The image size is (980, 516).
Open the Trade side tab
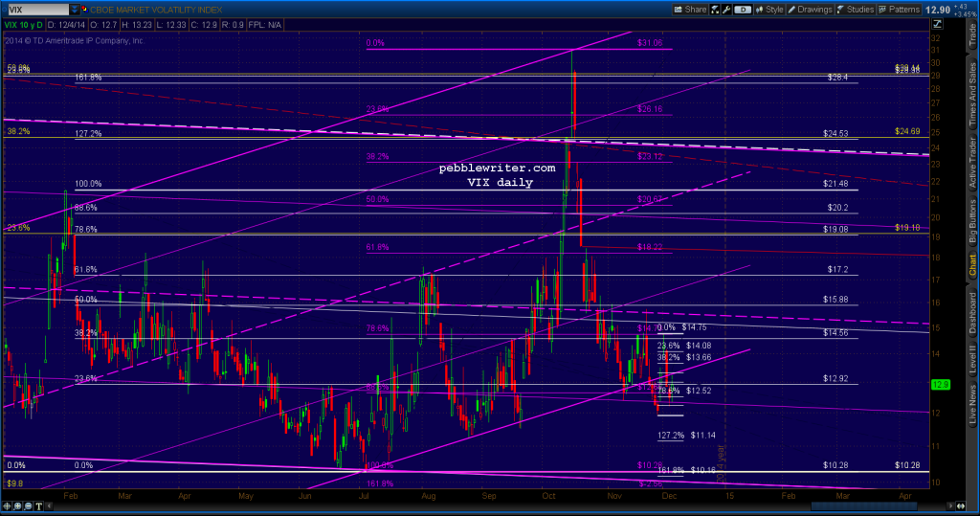(x=972, y=34)
